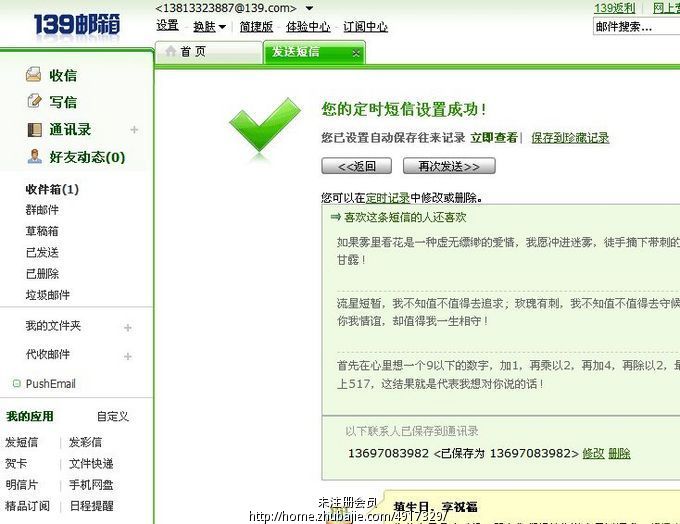Image resolution: width=680 pixels, height=524 pixels.
Task: Open 通讯录 address book icon
Action: (x=34, y=129)
